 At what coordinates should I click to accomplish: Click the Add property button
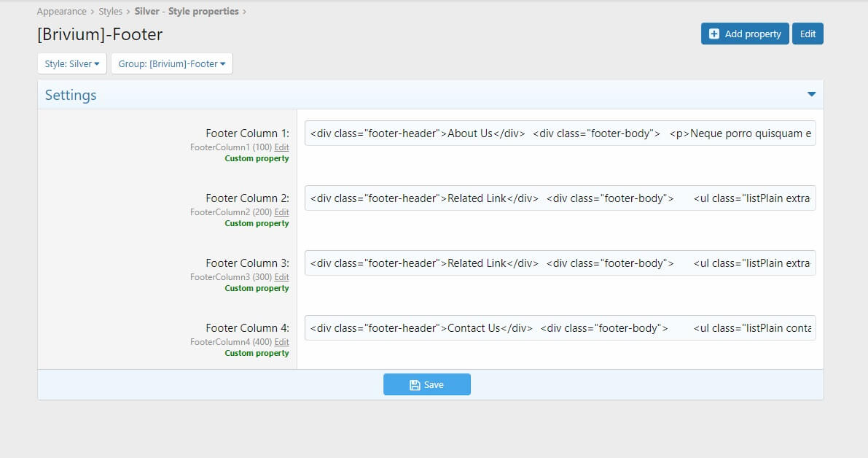tap(745, 34)
